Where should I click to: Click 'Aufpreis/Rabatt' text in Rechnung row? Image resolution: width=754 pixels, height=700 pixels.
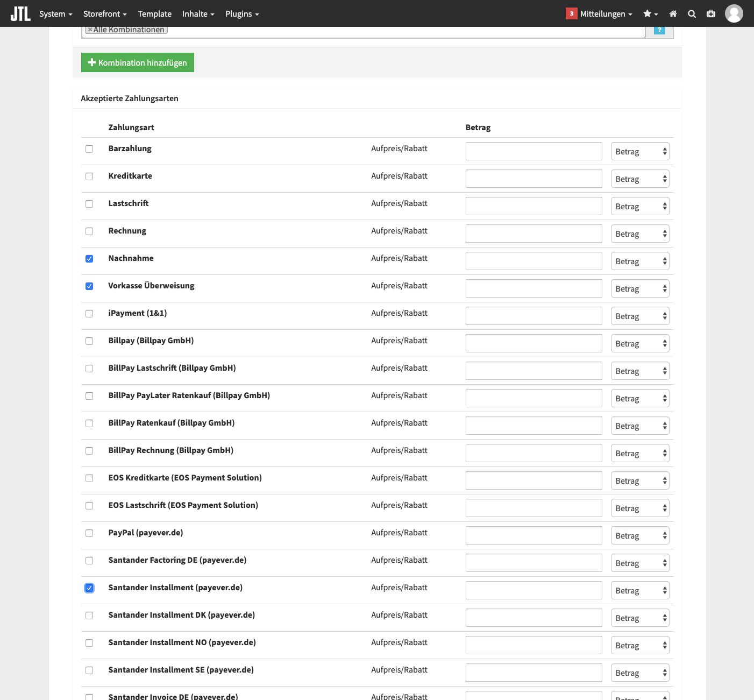click(x=399, y=231)
